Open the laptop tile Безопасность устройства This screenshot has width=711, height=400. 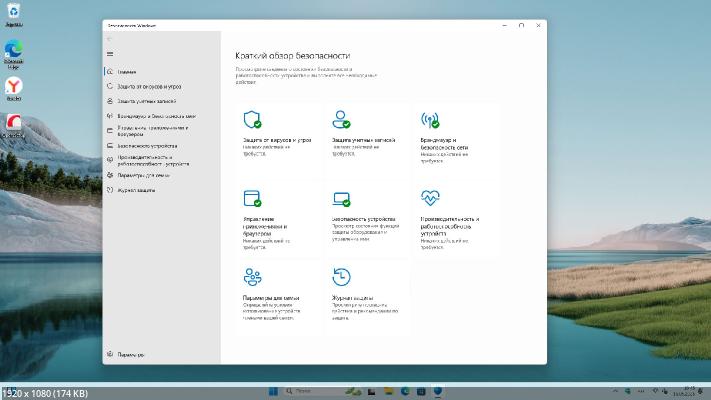[x=366, y=219]
